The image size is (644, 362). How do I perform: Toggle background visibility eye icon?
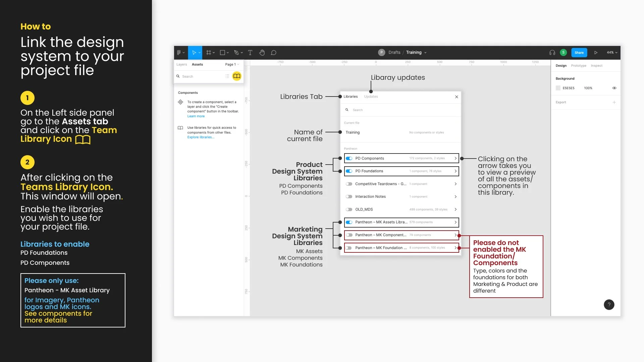[x=614, y=88]
